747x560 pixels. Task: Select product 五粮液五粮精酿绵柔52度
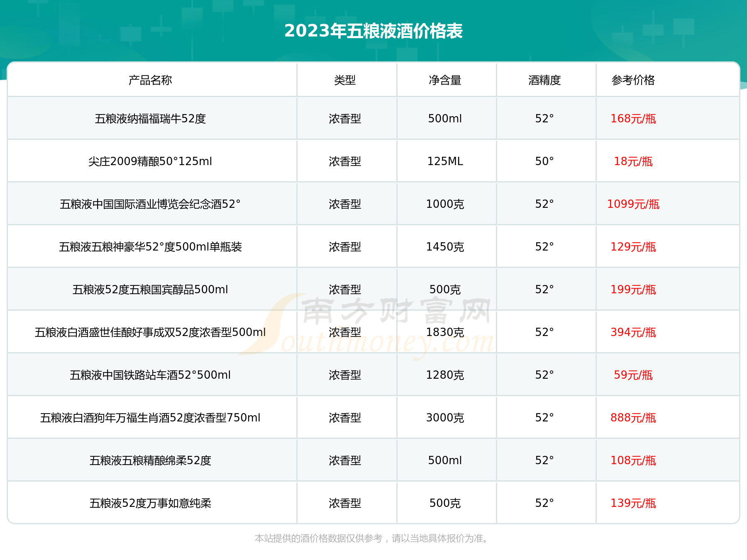tap(150, 460)
